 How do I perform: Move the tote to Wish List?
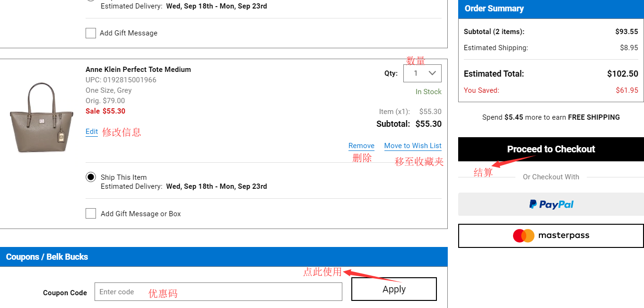pos(413,146)
